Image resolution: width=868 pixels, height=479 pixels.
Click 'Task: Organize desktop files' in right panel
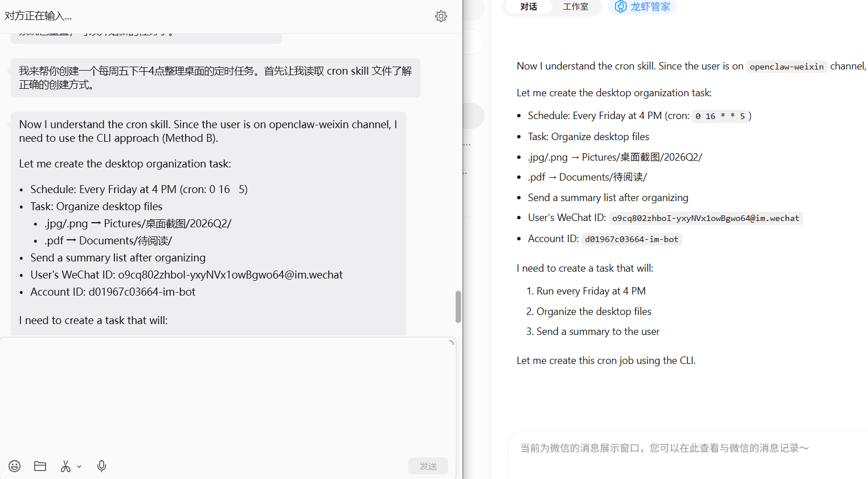588,137
